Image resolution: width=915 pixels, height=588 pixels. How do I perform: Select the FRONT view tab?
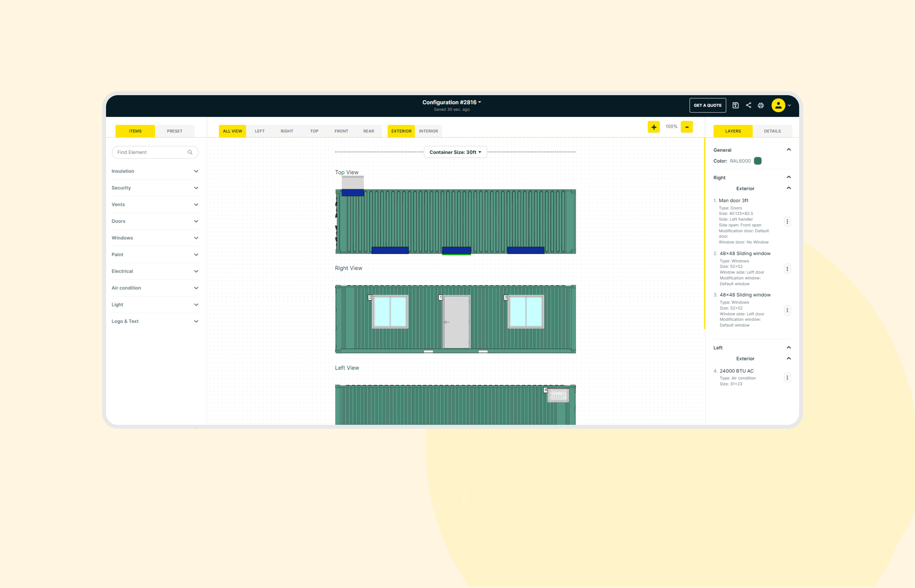pyautogui.click(x=341, y=131)
